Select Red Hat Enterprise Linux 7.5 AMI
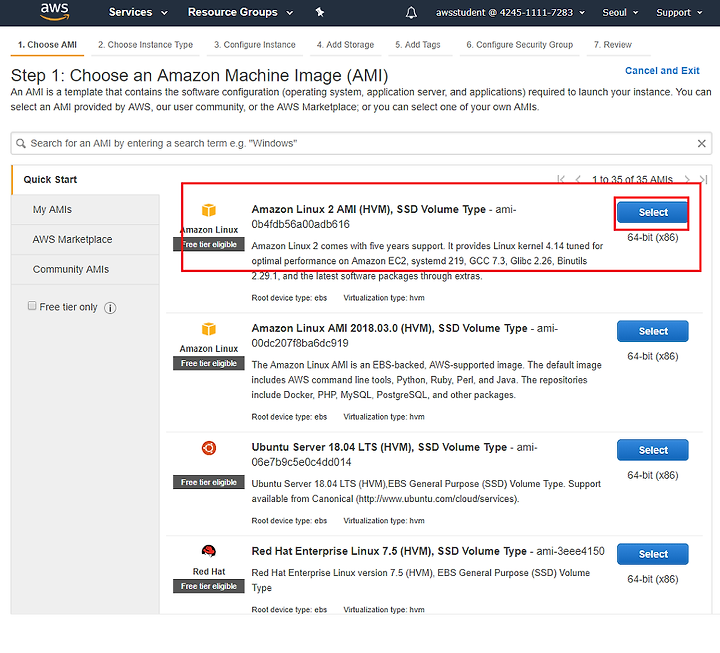 point(652,554)
